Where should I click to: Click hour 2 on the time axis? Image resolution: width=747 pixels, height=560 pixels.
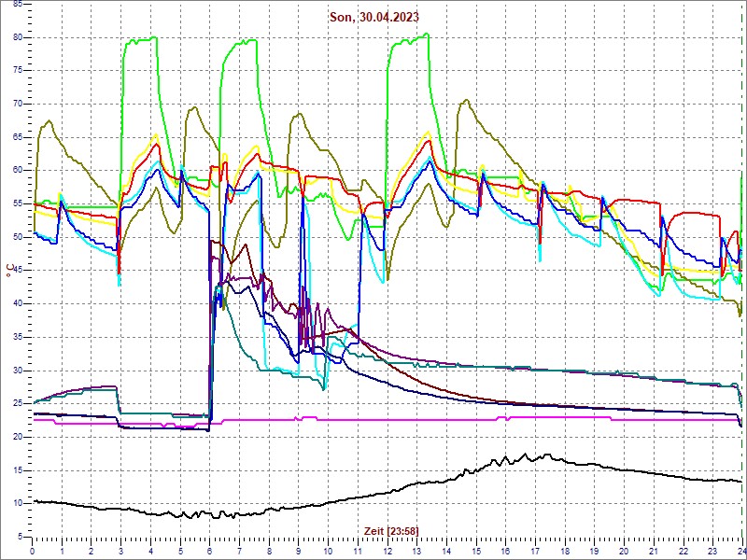[x=92, y=551]
